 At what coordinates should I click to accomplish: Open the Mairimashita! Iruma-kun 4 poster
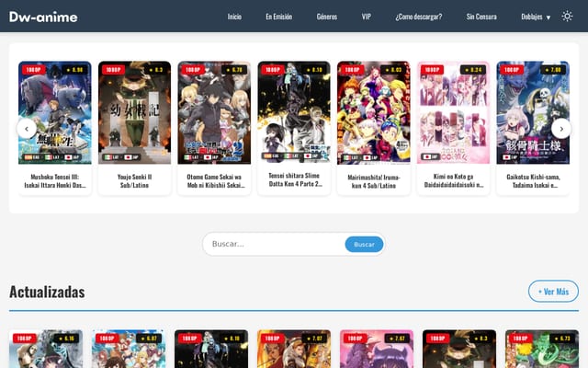point(374,112)
